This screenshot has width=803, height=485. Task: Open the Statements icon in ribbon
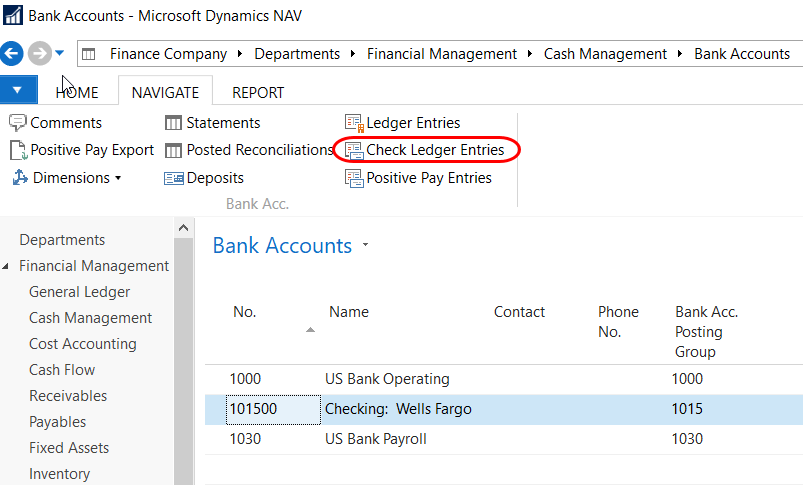173,123
